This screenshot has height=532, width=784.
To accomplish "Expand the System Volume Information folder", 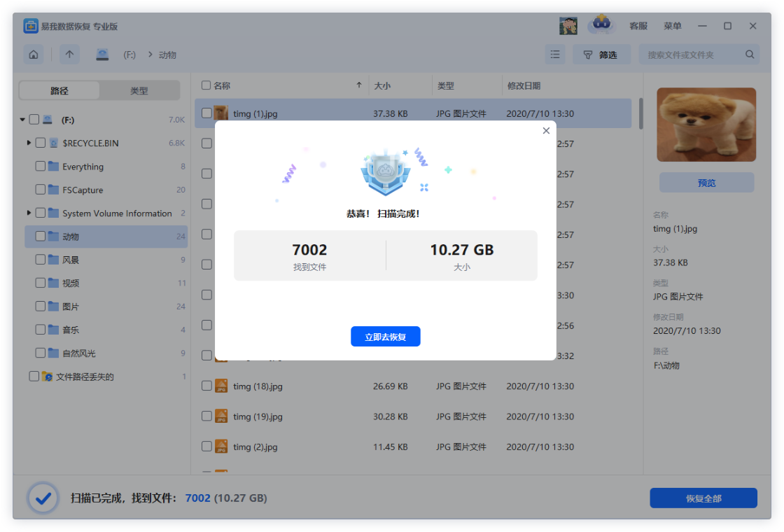I will (29, 213).
